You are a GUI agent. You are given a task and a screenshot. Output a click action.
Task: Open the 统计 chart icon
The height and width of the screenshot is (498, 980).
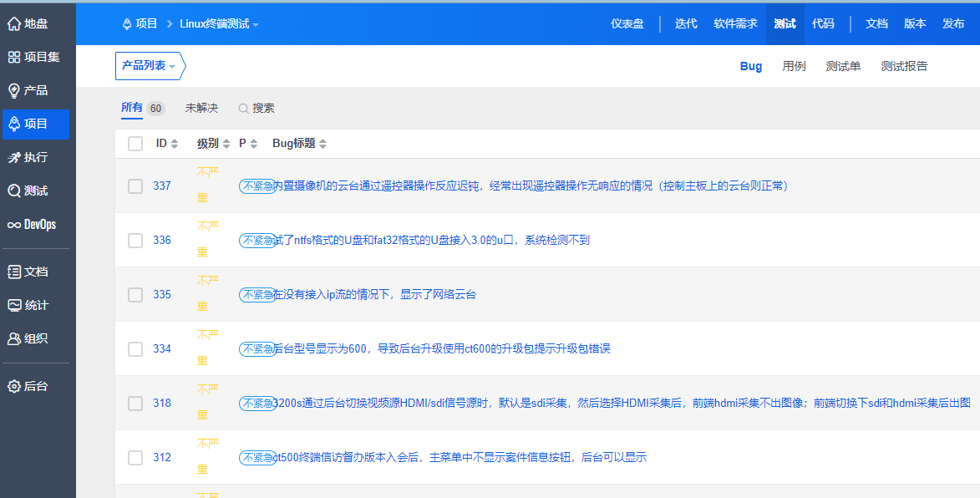(14, 305)
